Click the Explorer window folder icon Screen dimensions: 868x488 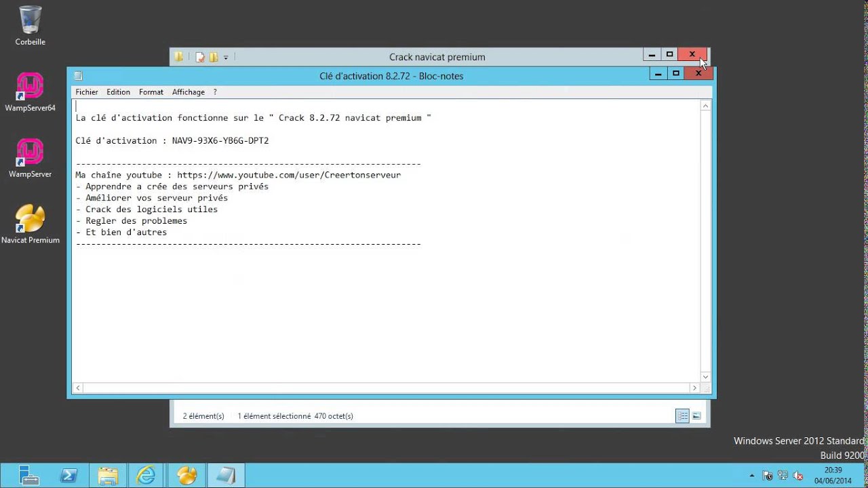click(x=179, y=57)
